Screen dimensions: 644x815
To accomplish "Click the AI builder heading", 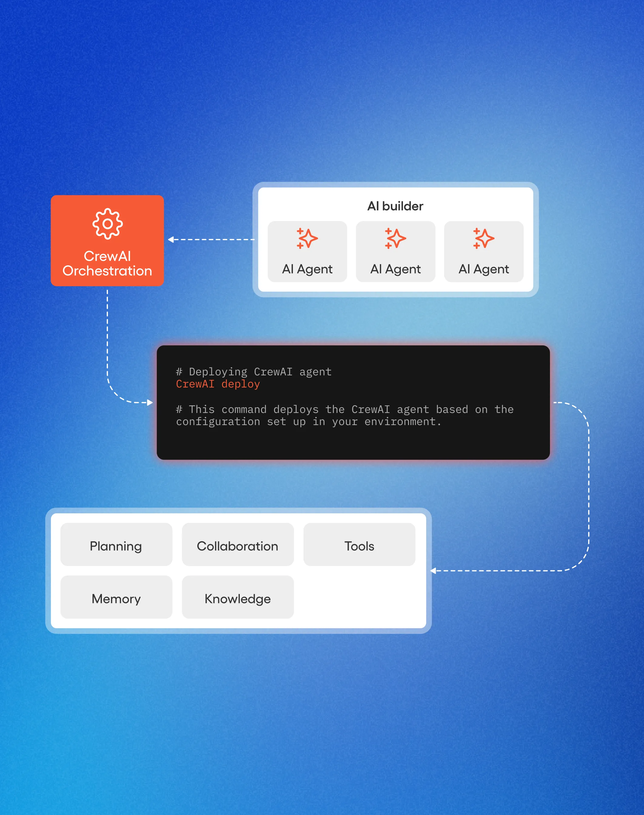I will (395, 206).
